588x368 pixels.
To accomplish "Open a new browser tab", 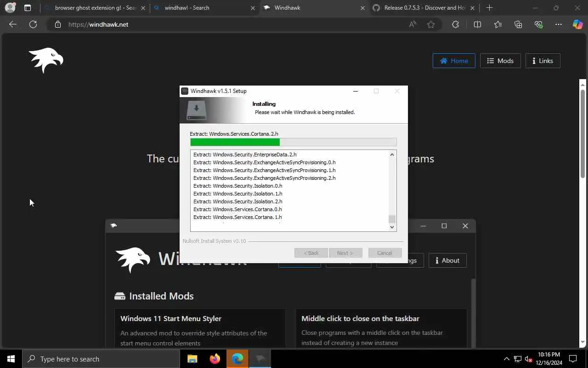I will (489, 8).
